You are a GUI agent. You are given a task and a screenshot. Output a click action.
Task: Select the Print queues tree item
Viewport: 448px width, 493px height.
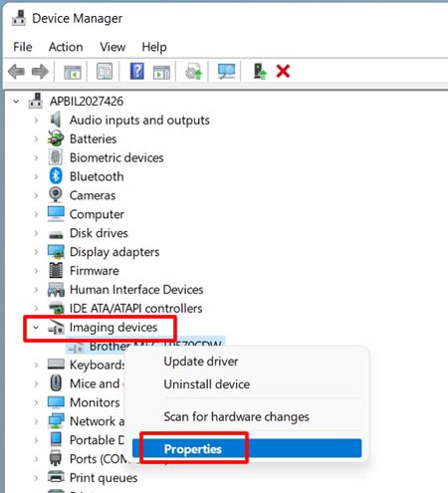point(104,478)
